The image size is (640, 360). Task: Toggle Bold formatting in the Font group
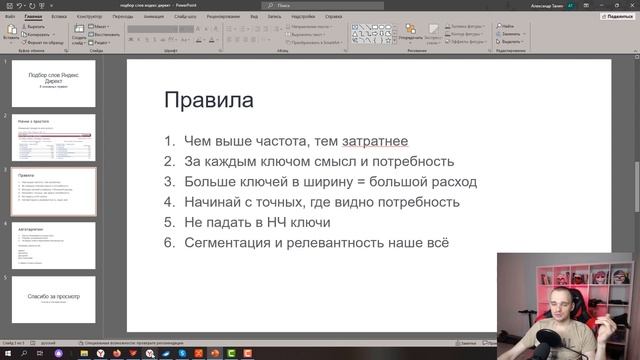point(131,40)
